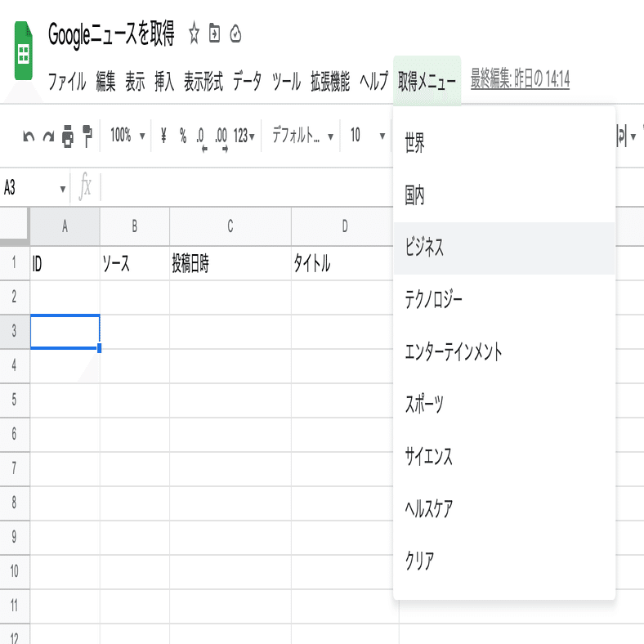Select 世界 from the menu
644x644 pixels.
504,143
